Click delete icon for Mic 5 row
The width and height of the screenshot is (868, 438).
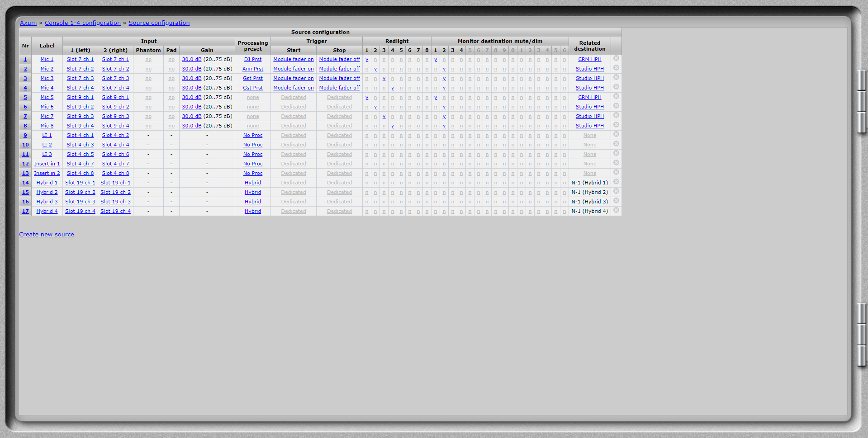616,97
